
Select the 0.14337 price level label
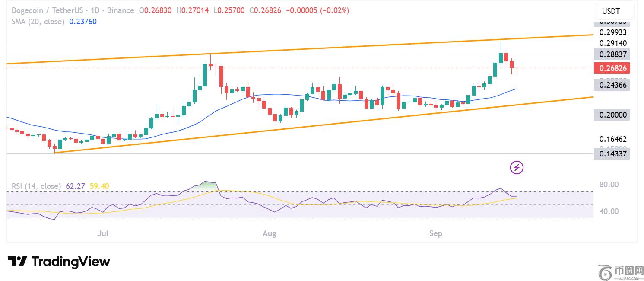[x=612, y=153]
